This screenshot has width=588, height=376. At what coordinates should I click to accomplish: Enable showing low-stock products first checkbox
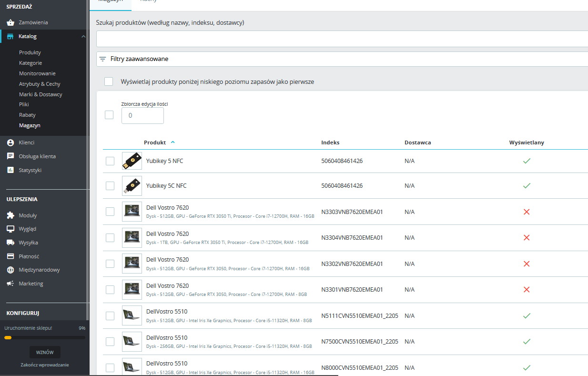click(109, 81)
